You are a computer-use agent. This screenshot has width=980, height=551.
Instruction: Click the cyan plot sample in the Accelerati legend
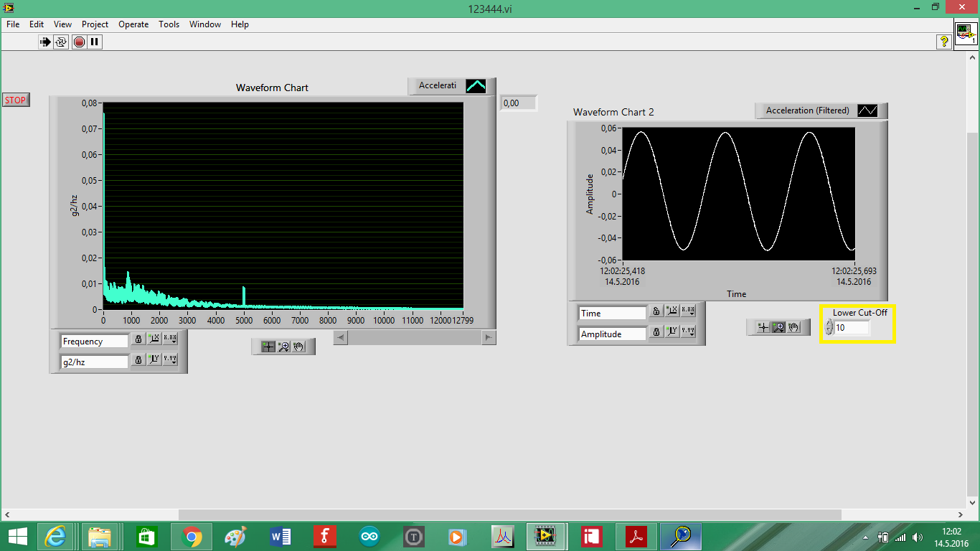pyautogui.click(x=476, y=86)
